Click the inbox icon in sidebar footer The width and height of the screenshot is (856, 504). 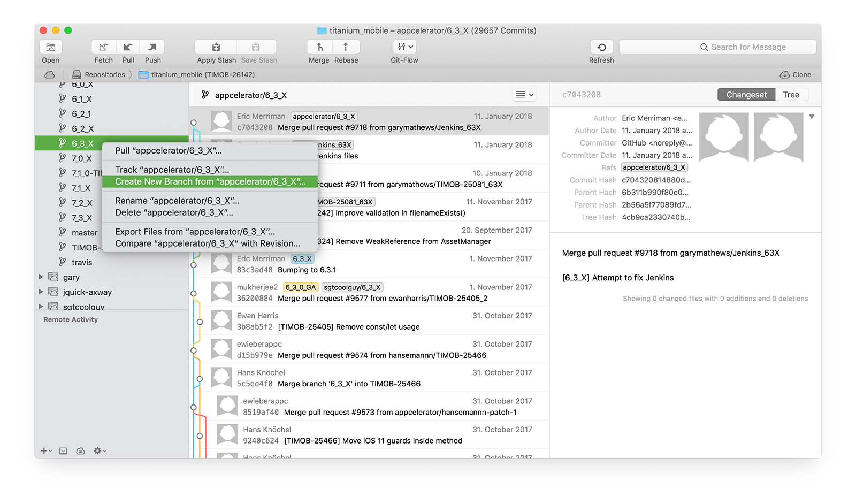[63, 451]
